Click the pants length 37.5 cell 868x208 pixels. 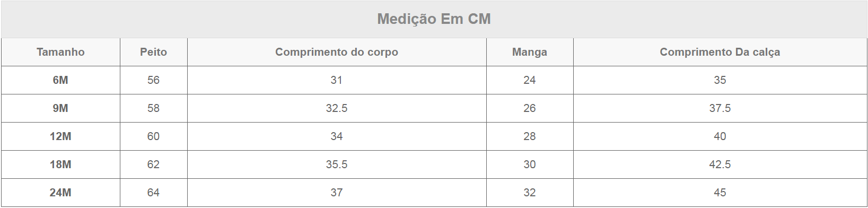coord(720,108)
